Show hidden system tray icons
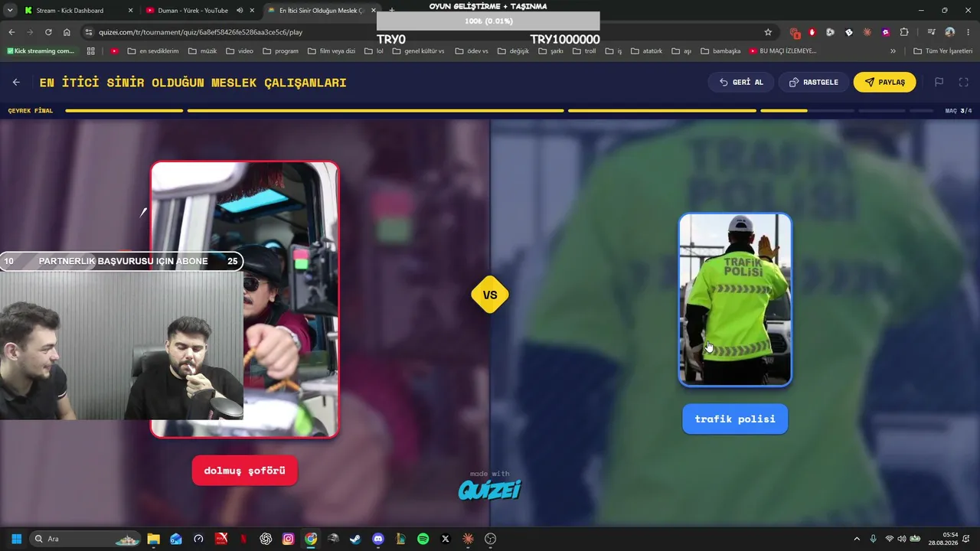The width and height of the screenshot is (980, 551). point(857,539)
